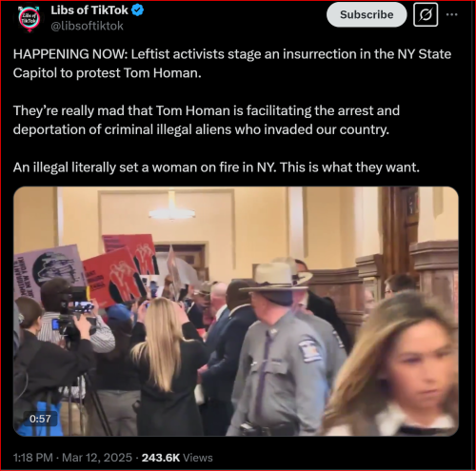476x471 pixels.
Task: Click the word Views after the count
Action: (198, 458)
